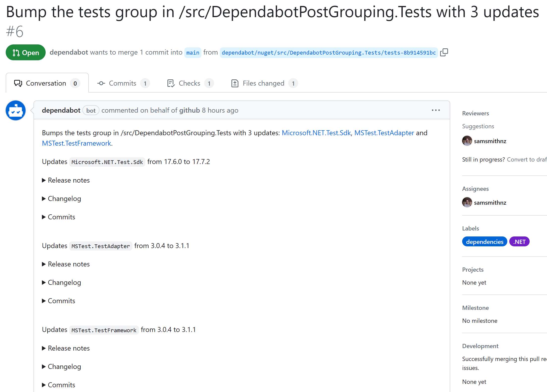Viewport: 547px width, 392px height.
Task: Click the pull request number #6
Action: 15,31
